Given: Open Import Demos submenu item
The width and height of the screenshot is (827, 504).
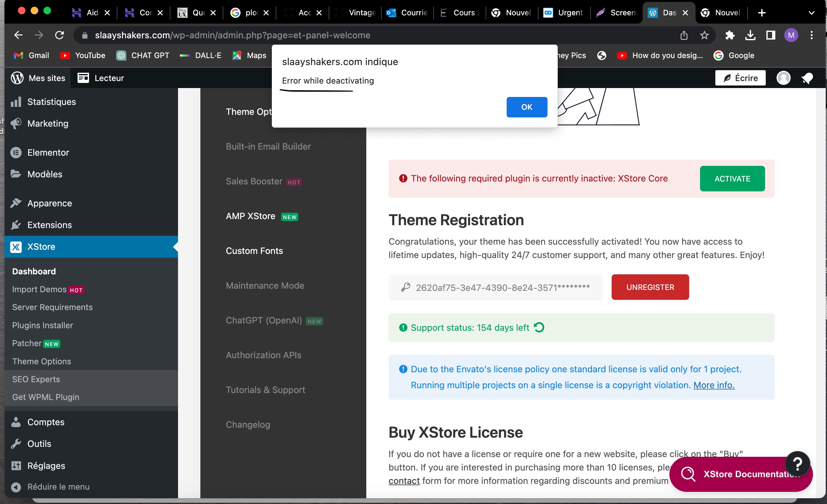Looking at the screenshot, I should point(48,289).
